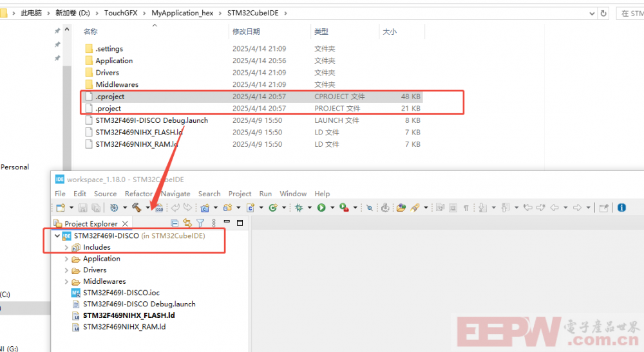Click 新加卷 (D:) in the breadcrumb
The width and height of the screenshot is (644, 352).
coord(73,13)
